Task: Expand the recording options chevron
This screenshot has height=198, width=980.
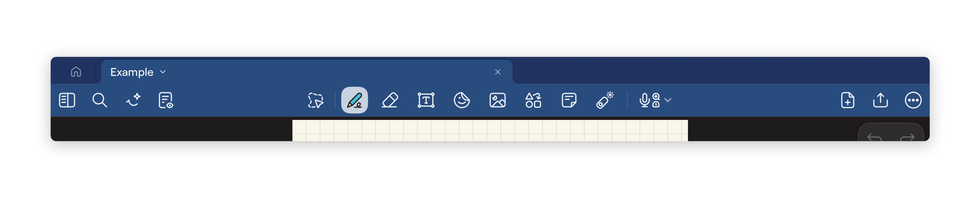Action: click(668, 100)
